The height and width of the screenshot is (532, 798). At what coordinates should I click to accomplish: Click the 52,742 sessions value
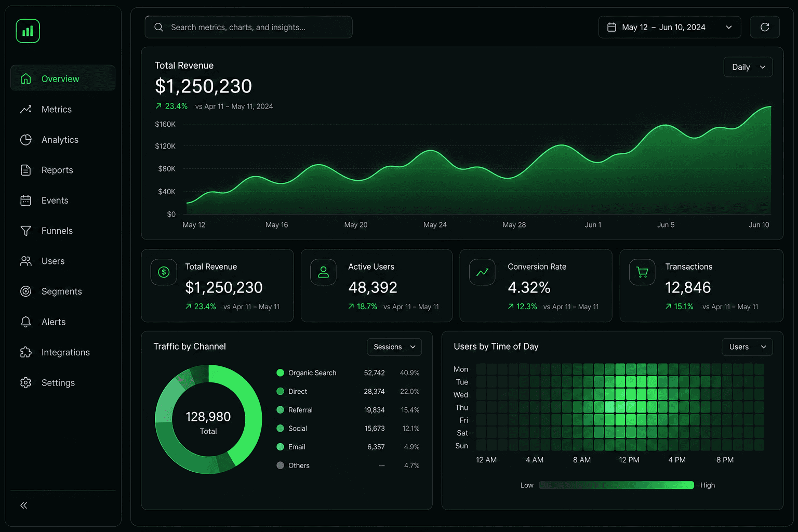[374, 373]
